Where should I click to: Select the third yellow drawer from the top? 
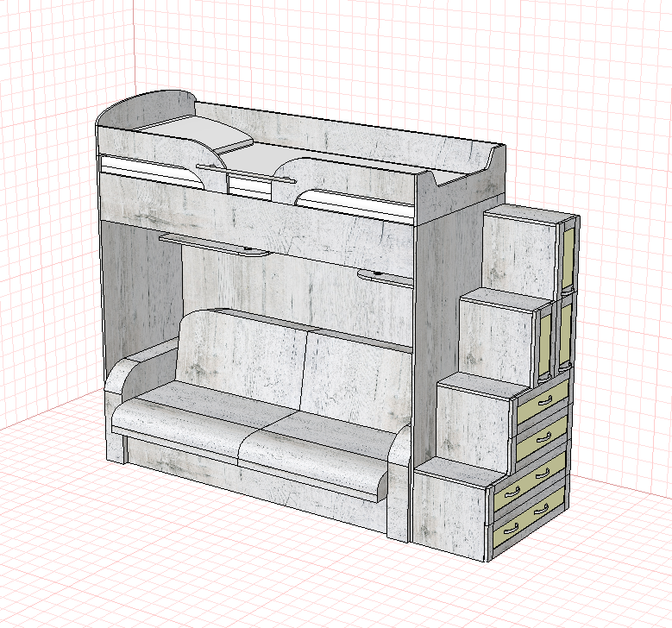point(531,483)
